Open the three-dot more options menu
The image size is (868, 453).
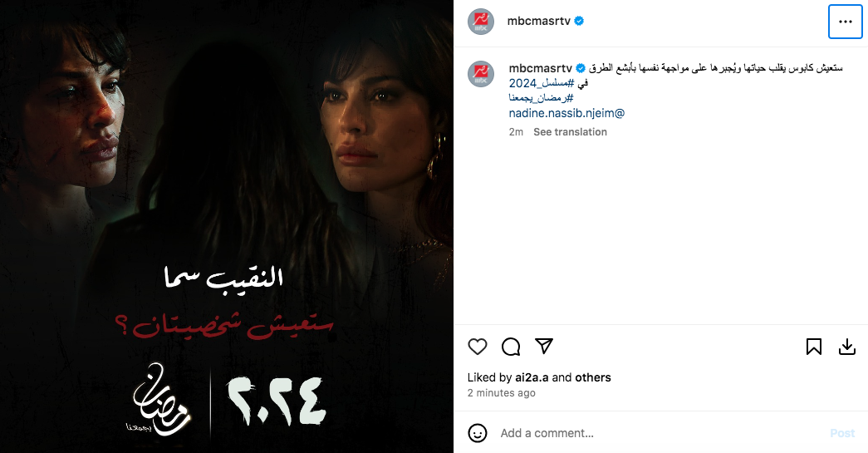(x=846, y=22)
